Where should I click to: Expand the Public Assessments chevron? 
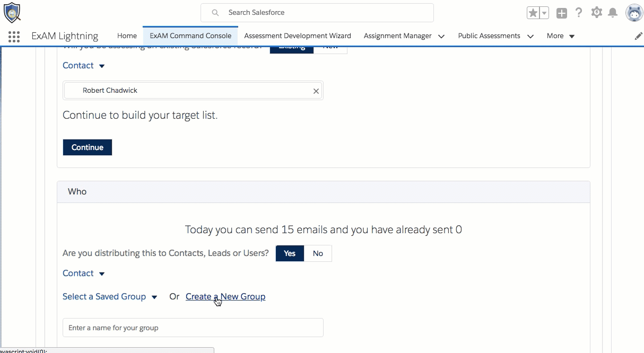tap(530, 37)
